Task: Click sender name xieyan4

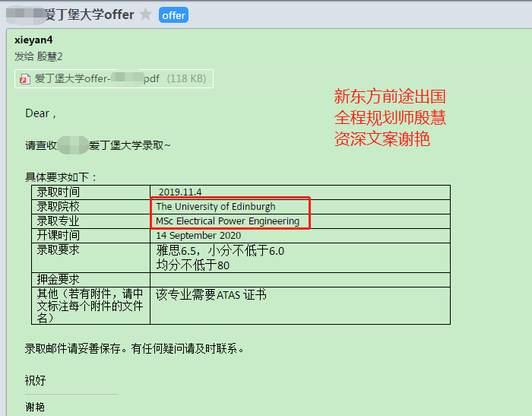Action: [x=33, y=40]
